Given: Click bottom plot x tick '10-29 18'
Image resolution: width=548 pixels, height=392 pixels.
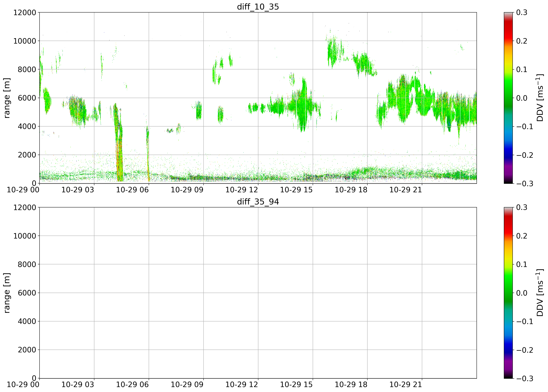Looking at the screenshot, I should coord(351,385).
